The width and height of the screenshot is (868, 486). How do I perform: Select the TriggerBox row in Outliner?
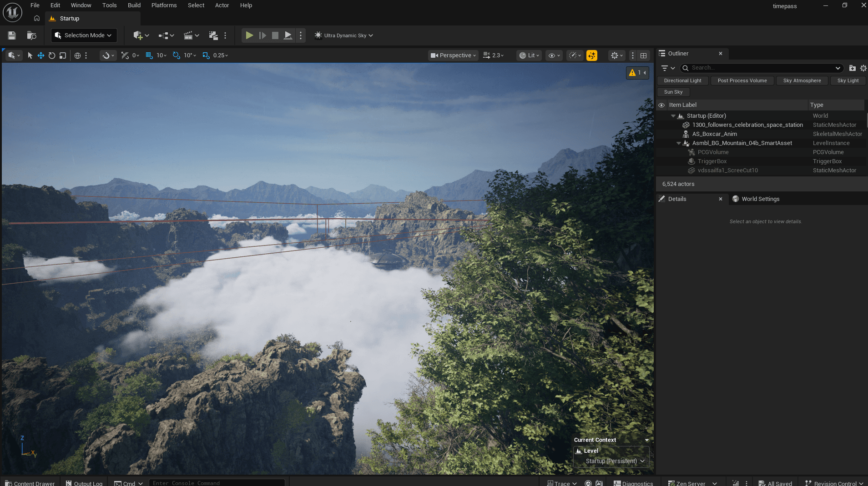pos(712,161)
